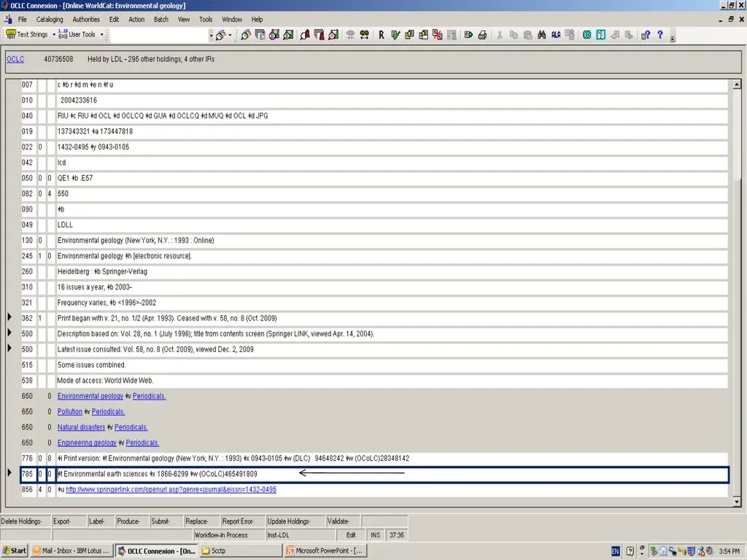This screenshot has height=560, width=747.
Task: Open the Natural disasters subject heading link
Action: click(x=81, y=427)
